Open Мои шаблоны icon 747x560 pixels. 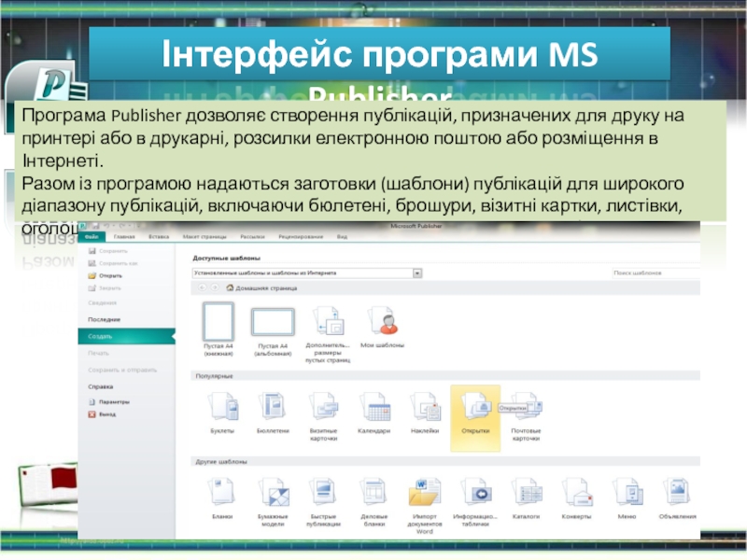pyautogui.click(x=382, y=328)
